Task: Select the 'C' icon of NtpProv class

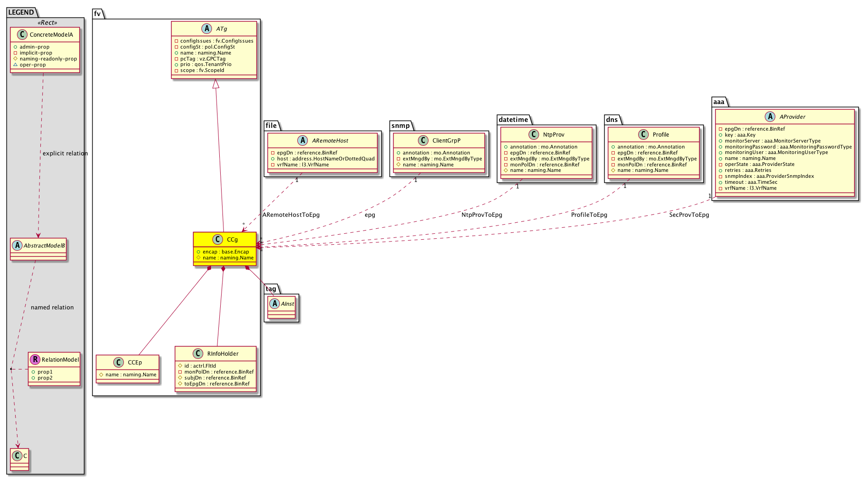Action: pyautogui.click(x=534, y=135)
